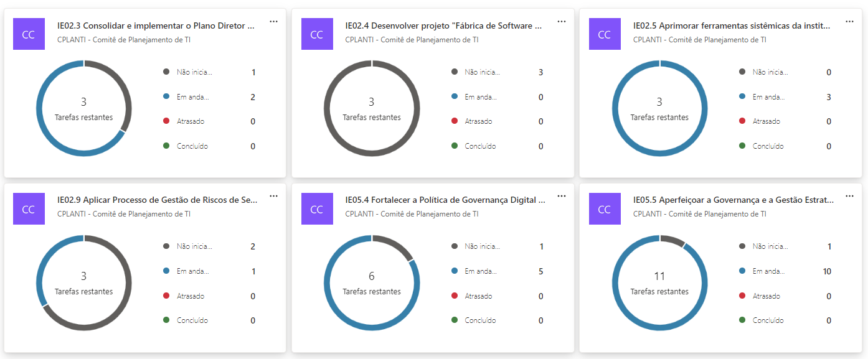Expand the three-dots menu on IE02.9 card
Image resolution: width=868 pixels, height=359 pixels.
click(273, 196)
